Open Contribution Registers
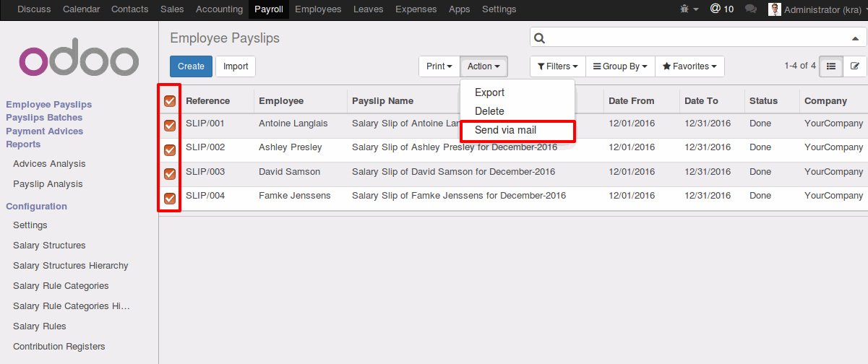This screenshot has width=868, height=364. [x=59, y=347]
